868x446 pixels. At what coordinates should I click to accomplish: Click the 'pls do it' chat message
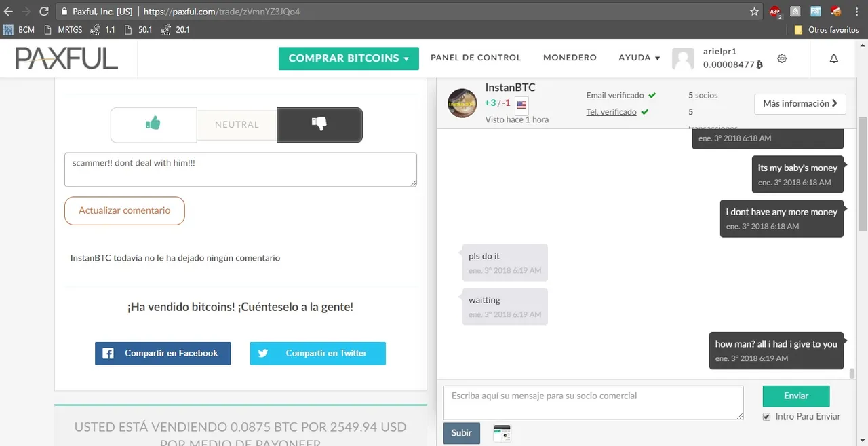coord(505,262)
